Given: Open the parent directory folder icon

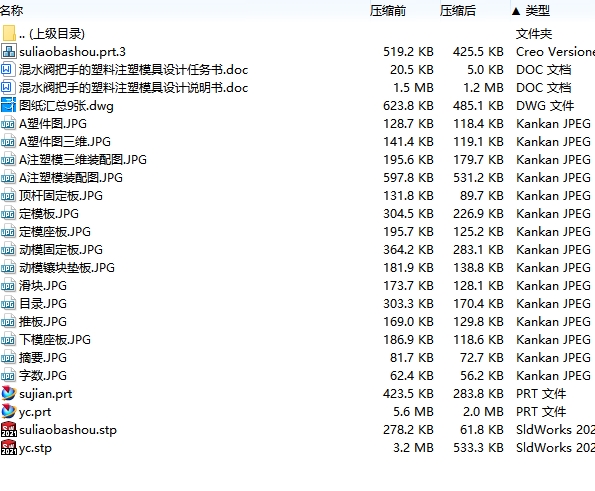Looking at the screenshot, I should 9,33.
